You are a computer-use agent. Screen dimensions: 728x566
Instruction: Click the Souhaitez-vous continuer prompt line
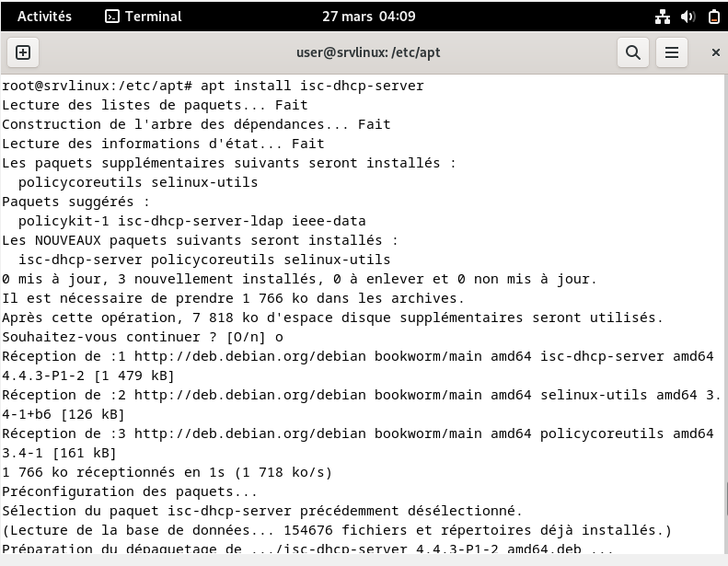(x=143, y=337)
